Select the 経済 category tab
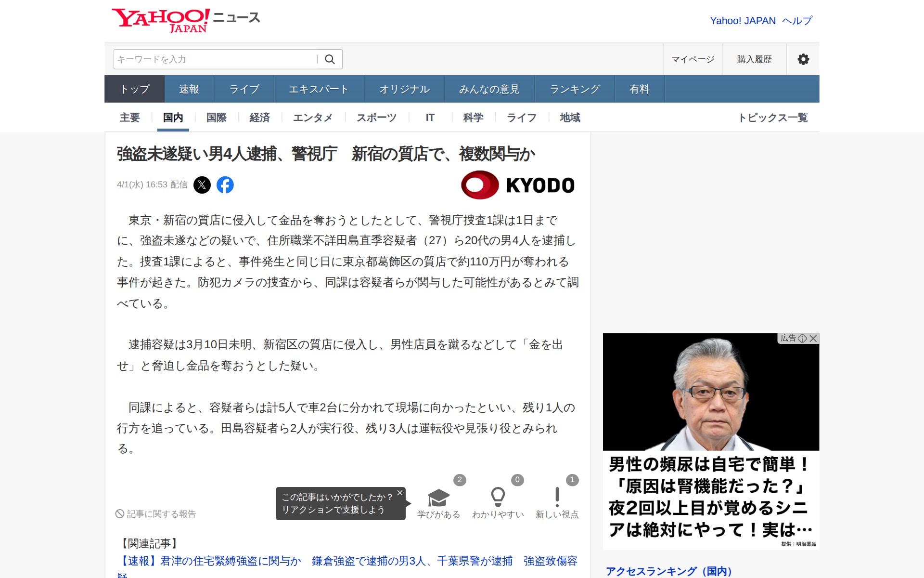The height and width of the screenshot is (578, 924). pyautogui.click(x=259, y=118)
